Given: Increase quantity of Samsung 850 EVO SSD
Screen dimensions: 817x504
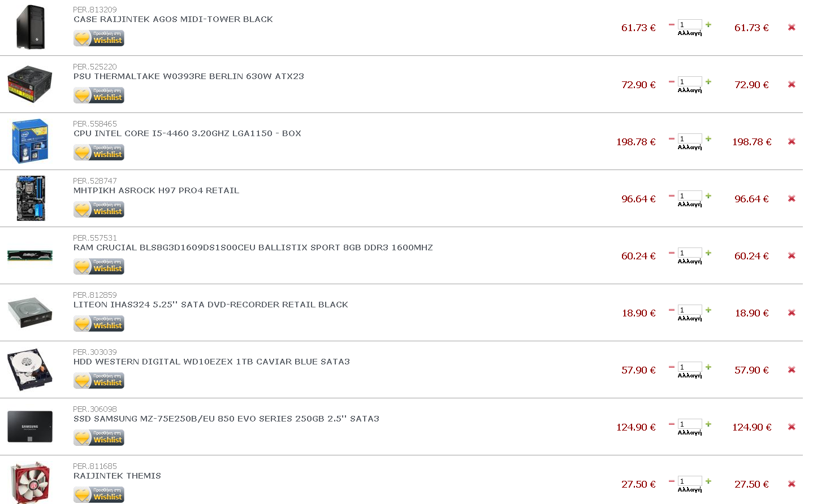Looking at the screenshot, I should coord(708,424).
